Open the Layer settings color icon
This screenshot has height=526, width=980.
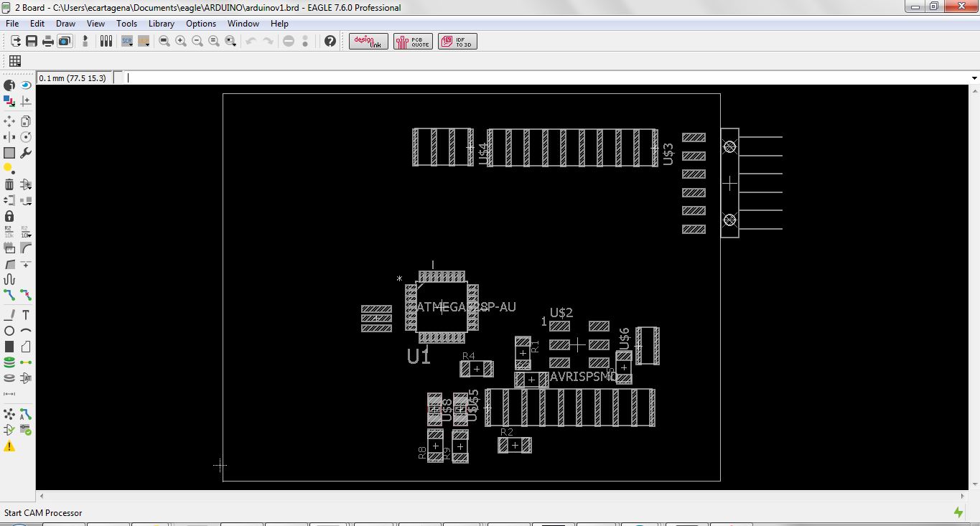pos(9,101)
